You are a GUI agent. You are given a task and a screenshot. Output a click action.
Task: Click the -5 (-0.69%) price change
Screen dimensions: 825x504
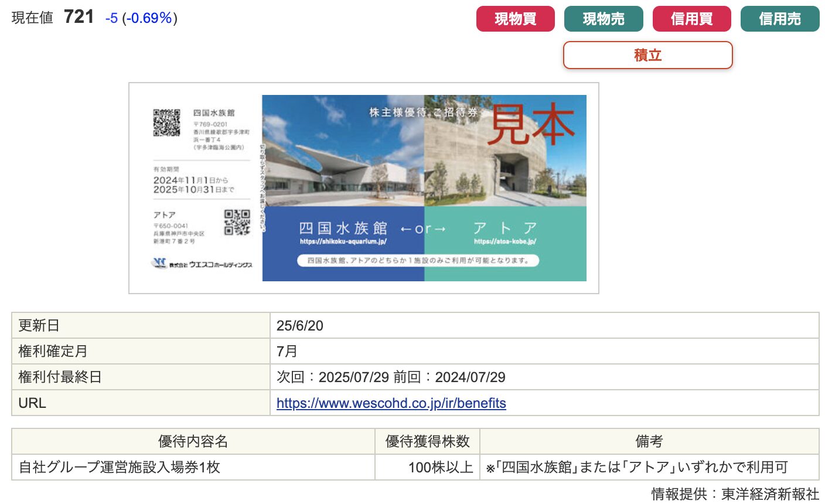tap(141, 18)
